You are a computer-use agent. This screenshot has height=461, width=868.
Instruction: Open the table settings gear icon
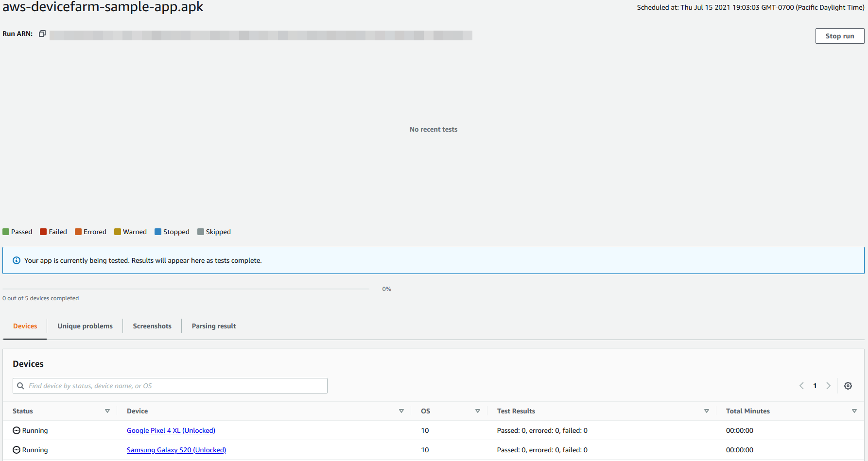[x=848, y=385]
